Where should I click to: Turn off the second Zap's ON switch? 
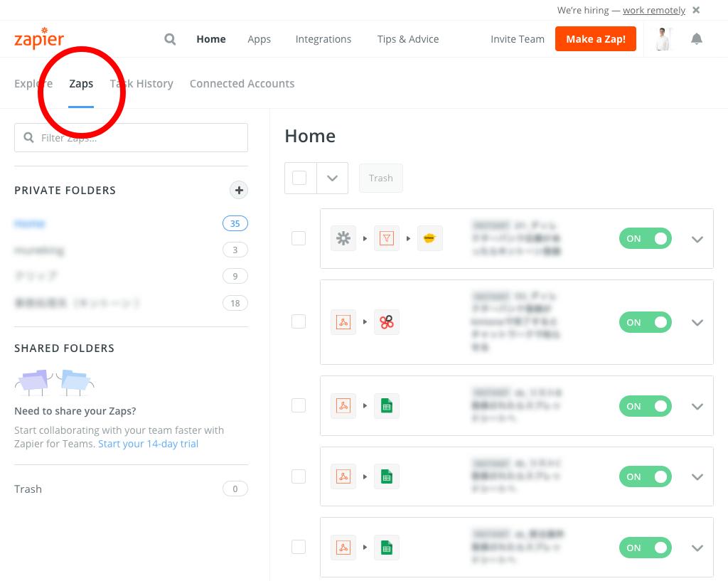(646, 322)
